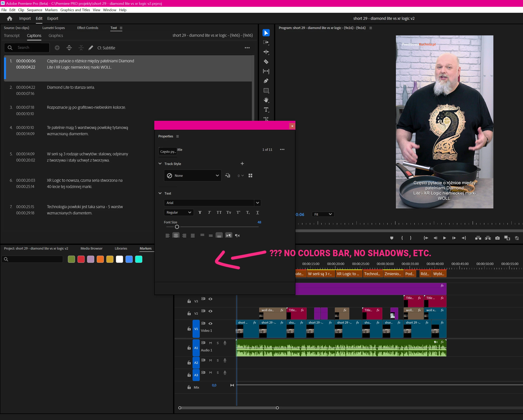Open Track Style None dropdown

(193, 175)
